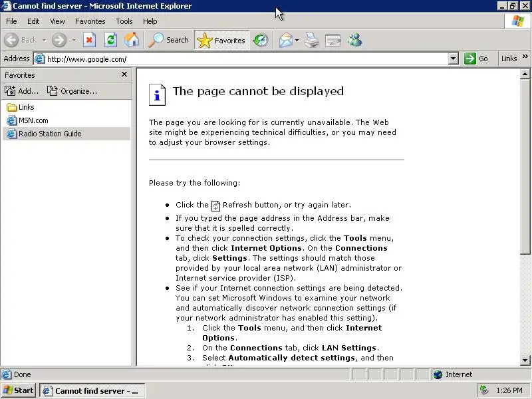
Task: Click the Forward arrow button
Action: (x=59, y=40)
